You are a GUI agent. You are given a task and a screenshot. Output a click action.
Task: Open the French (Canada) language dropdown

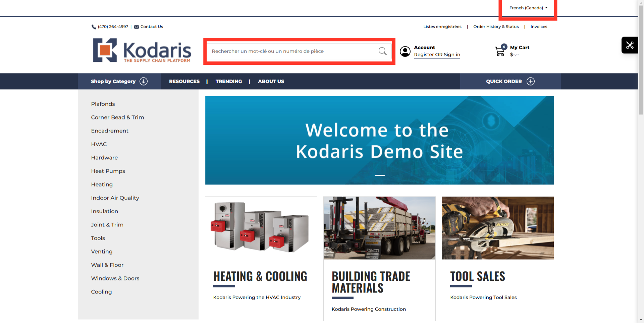pos(528,8)
